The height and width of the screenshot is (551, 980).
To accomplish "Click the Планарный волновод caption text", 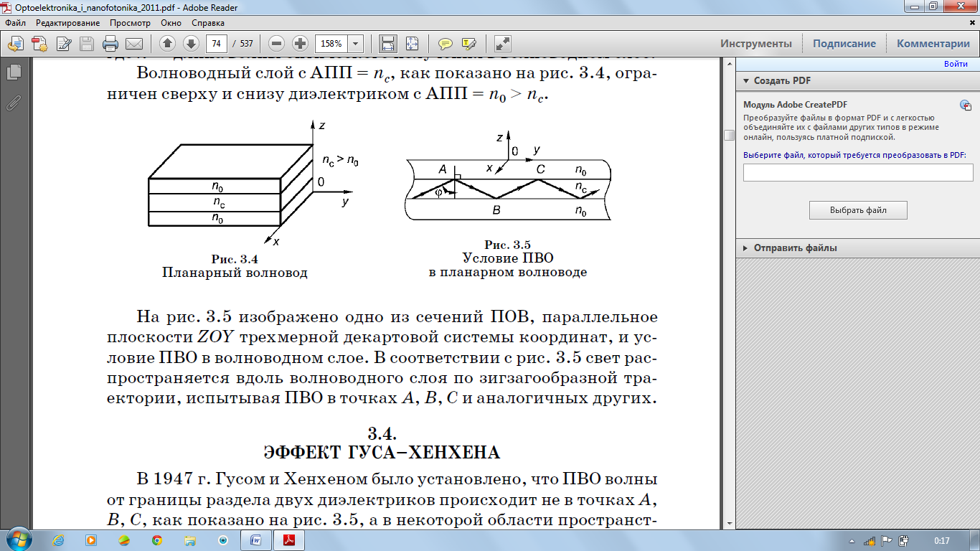I will (x=235, y=273).
